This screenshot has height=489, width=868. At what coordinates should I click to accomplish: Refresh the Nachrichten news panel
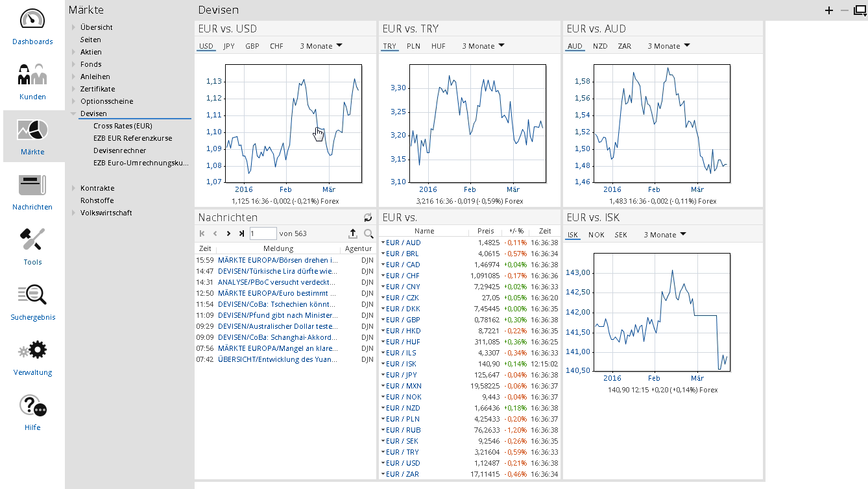[368, 218]
